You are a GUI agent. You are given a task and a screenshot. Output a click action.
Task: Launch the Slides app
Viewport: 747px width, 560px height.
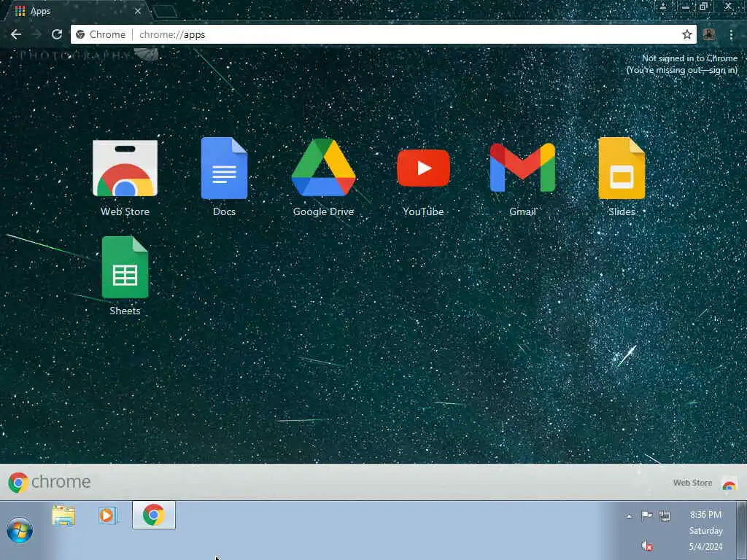[622, 168]
